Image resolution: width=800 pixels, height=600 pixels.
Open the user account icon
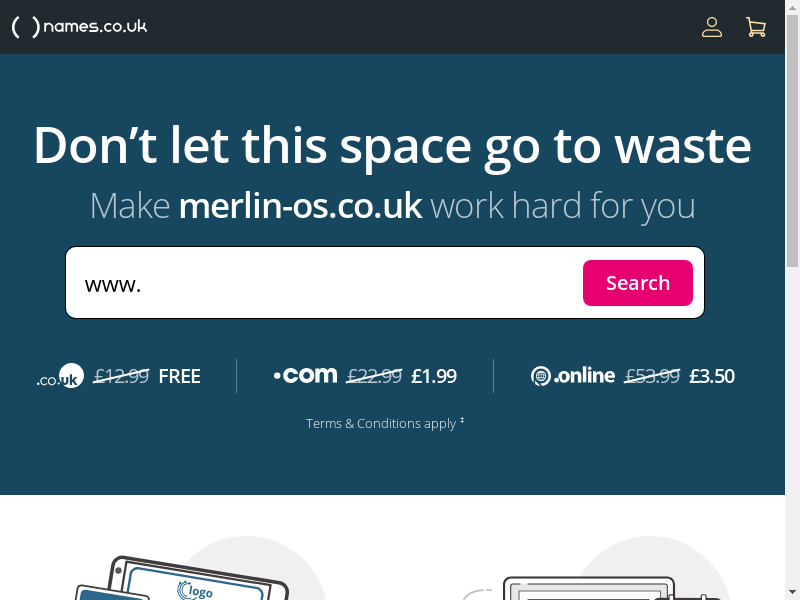point(712,27)
